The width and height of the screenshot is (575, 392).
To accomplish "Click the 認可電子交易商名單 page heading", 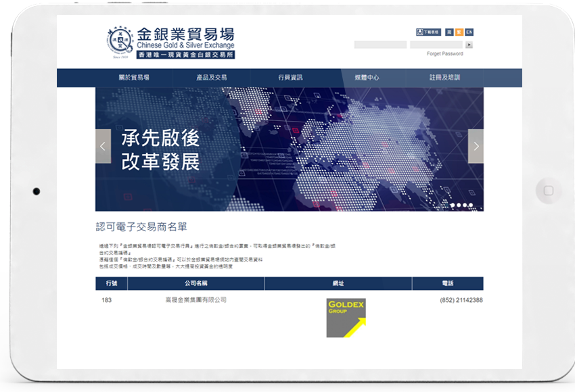I will pos(141,227).
